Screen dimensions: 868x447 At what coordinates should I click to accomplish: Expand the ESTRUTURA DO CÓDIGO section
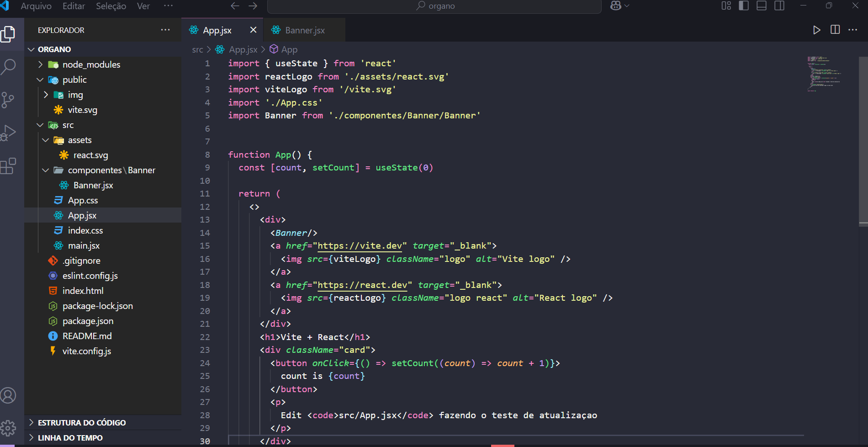tap(103, 422)
